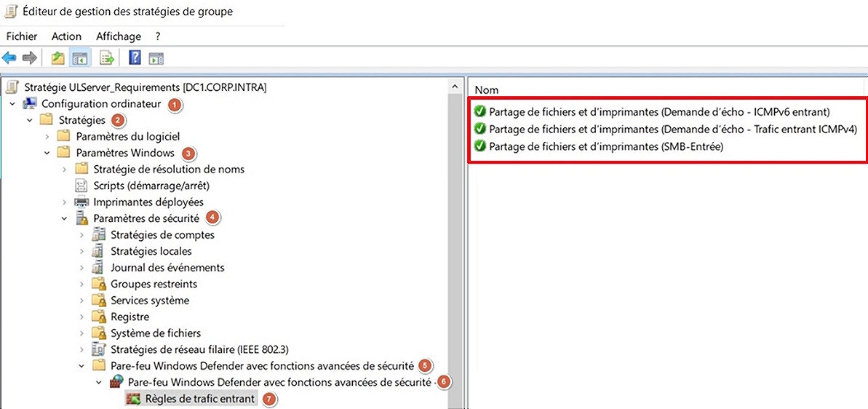
Task: Click green checkmark of Trafic entrant ICMPv4 rule
Action: tap(480, 129)
